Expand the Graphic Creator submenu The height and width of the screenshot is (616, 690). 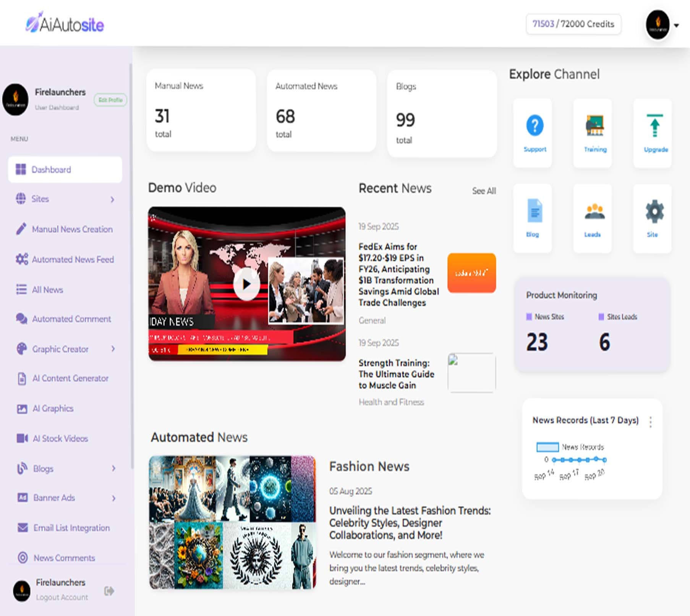click(x=113, y=349)
